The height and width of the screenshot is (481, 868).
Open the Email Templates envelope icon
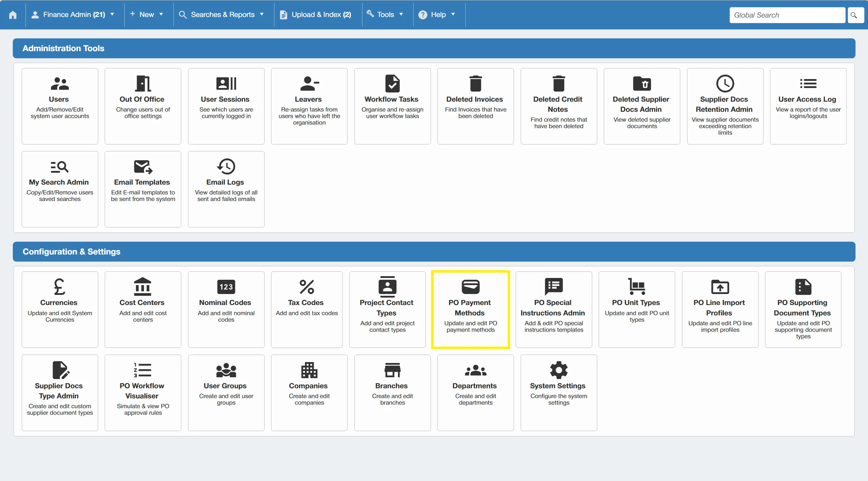click(143, 166)
